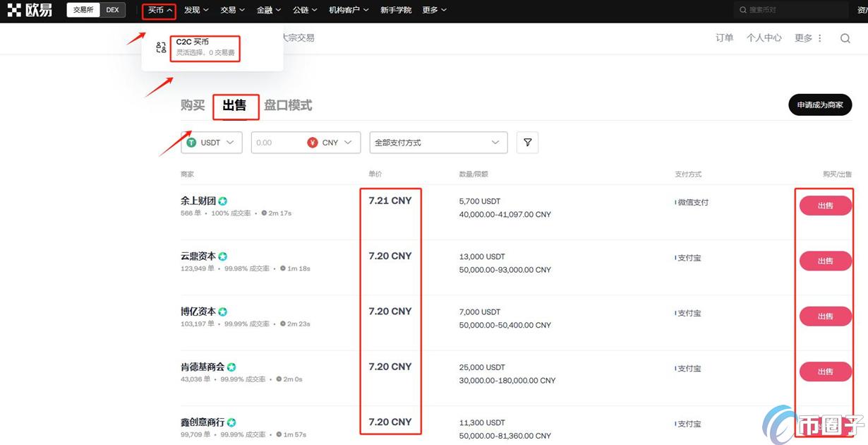Expand the CNY fiat currency dropdown
This screenshot has width=868, height=445.
(332, 142)
